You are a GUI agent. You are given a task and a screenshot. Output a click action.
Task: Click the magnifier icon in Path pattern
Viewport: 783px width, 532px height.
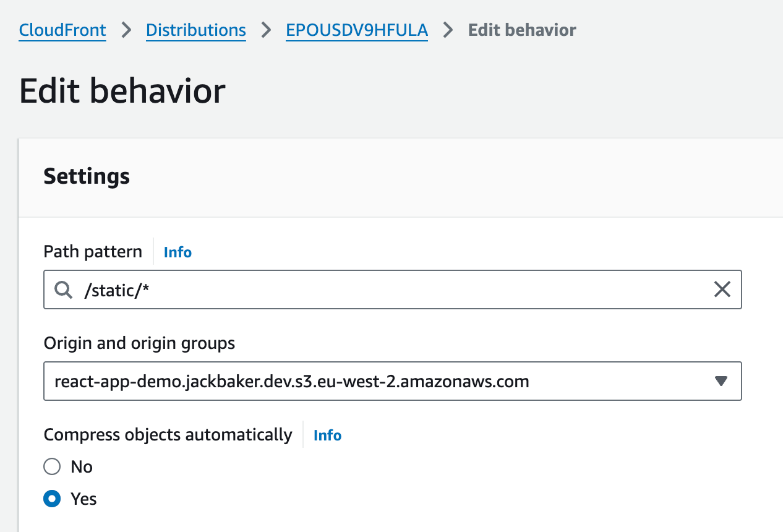tap(64, 290)
